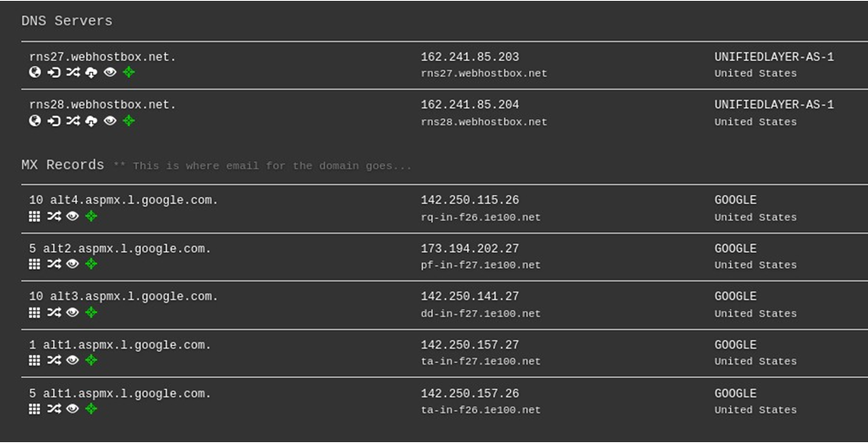Click the sign-in arrow icon for rns27.webhostbox.net
The width and height of the screenshot is (868, 443).
54,73
